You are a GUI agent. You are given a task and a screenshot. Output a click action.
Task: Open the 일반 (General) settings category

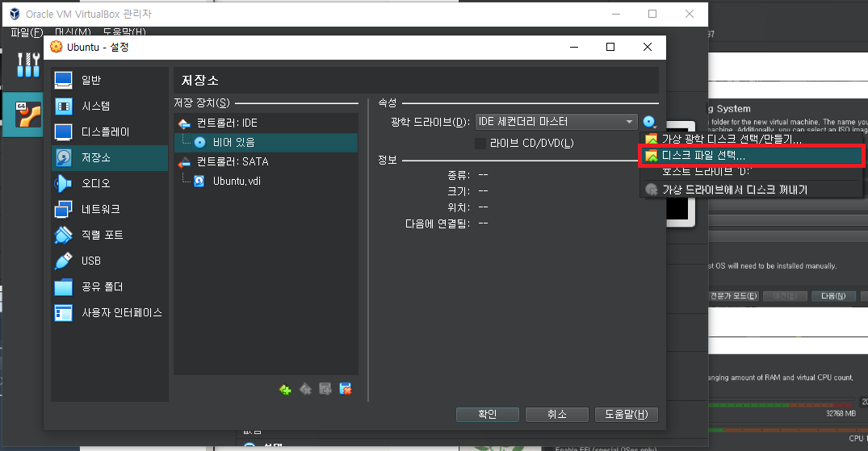pyautogui.click(x=110, y=80)
